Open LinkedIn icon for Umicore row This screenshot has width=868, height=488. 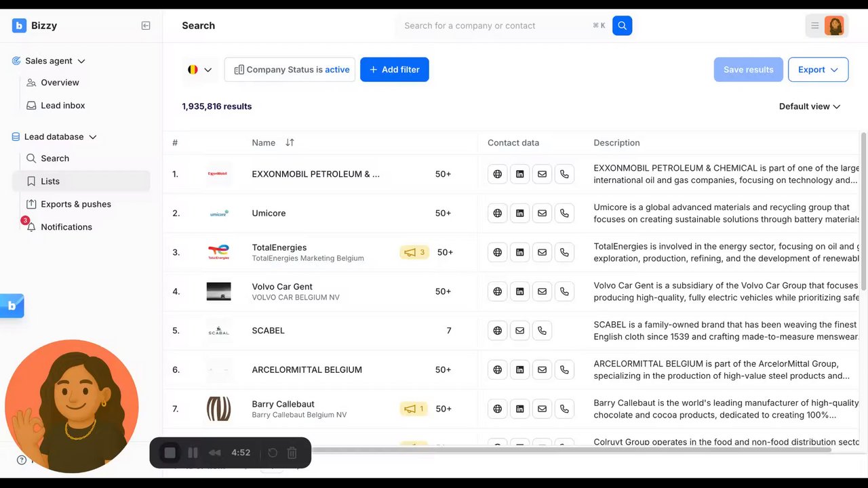pyautogui.click(x=520, y=213)
